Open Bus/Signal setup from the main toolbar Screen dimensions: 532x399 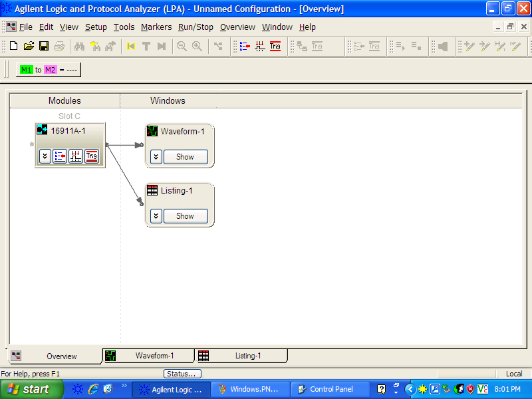tap(245, 46)
